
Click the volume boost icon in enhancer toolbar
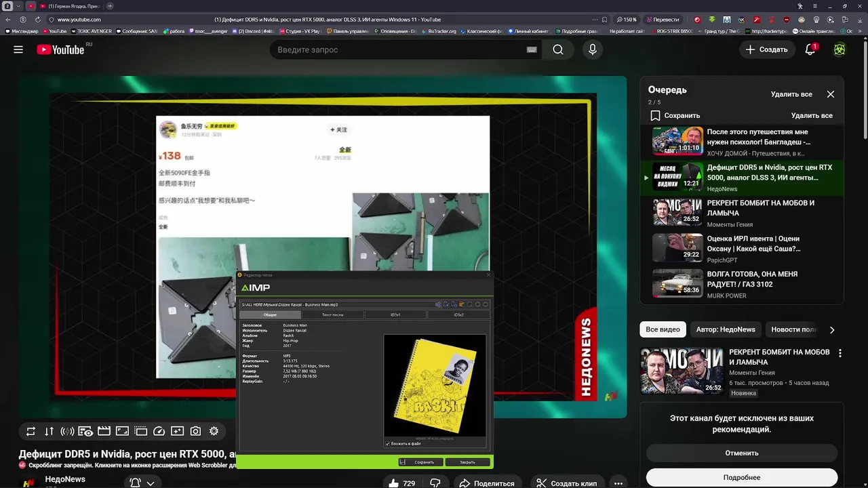[x=67, y=431]
